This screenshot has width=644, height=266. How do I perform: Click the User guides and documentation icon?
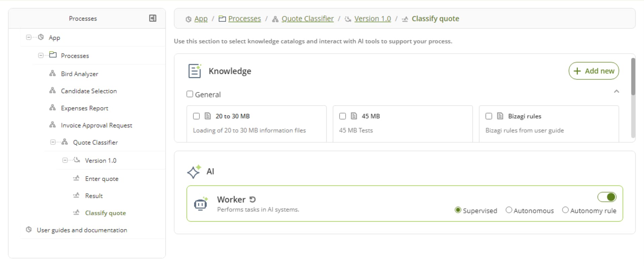pyautogui.click(x=29, y=230)
